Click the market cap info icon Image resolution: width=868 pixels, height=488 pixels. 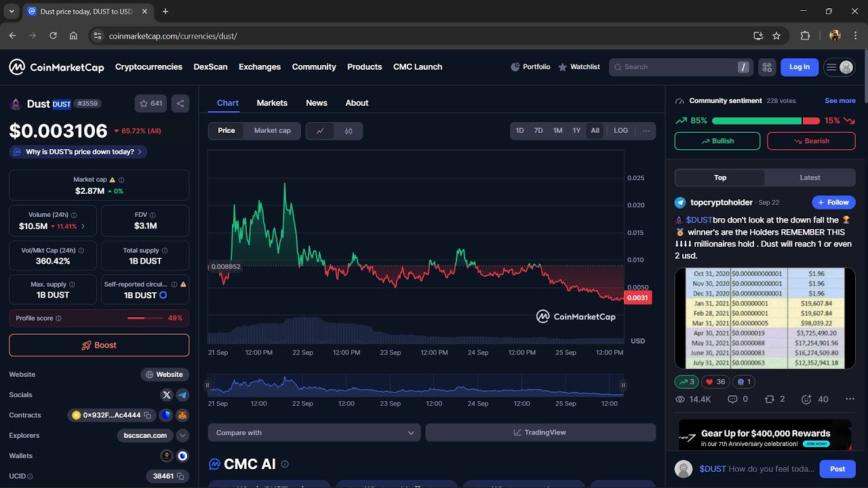tap(121, 180)
